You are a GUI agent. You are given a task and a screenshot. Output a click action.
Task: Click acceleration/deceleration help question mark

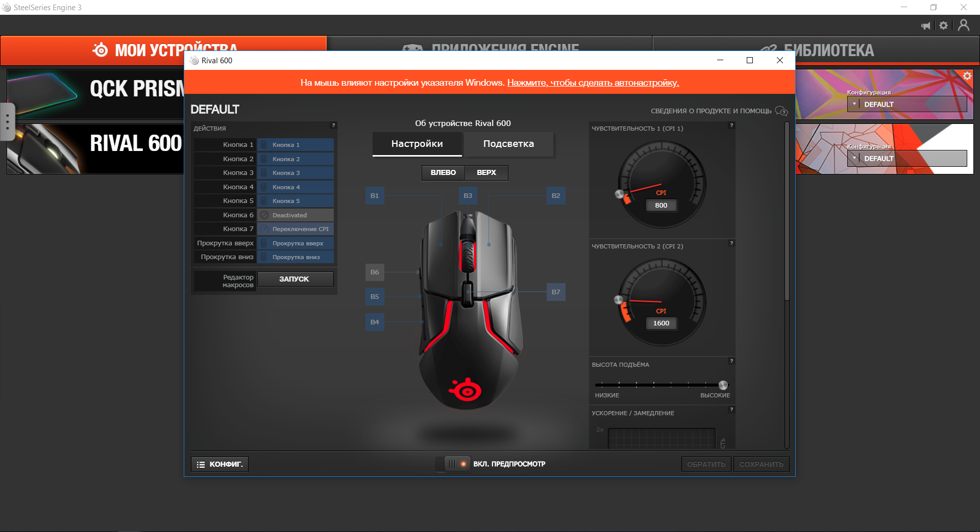point(731,410)
